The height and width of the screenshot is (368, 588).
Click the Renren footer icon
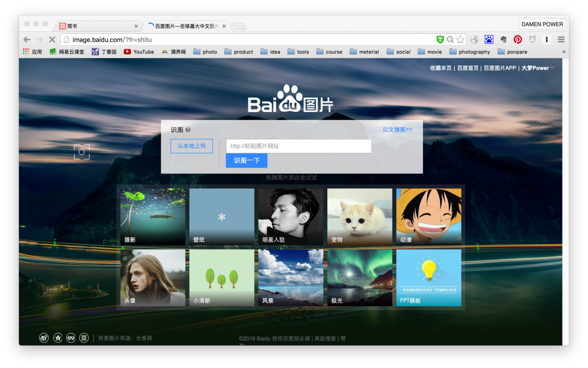[71, 338]
